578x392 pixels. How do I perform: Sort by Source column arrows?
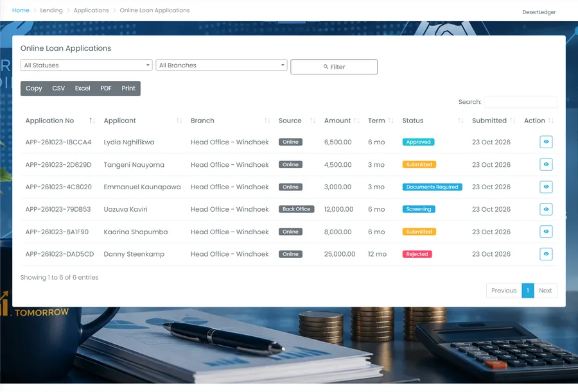(313, 121)
